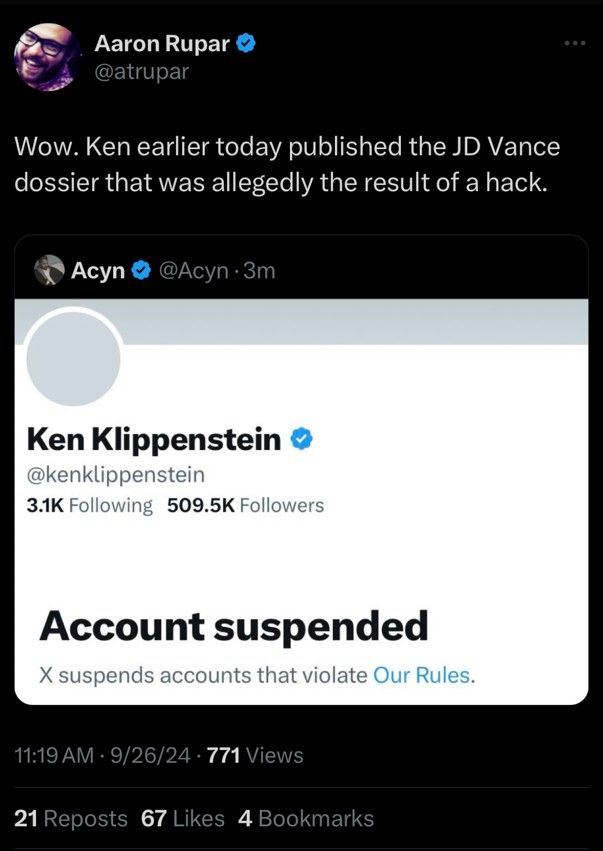Click Acyn's small avatar in quoted post
Viewport: 603px width, 851px height.
pos(49,270)
